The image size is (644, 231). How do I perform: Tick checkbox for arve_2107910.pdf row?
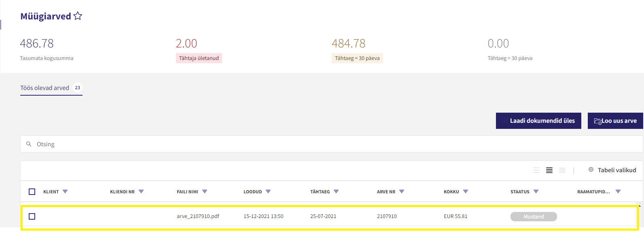click(x=32, y=216)
